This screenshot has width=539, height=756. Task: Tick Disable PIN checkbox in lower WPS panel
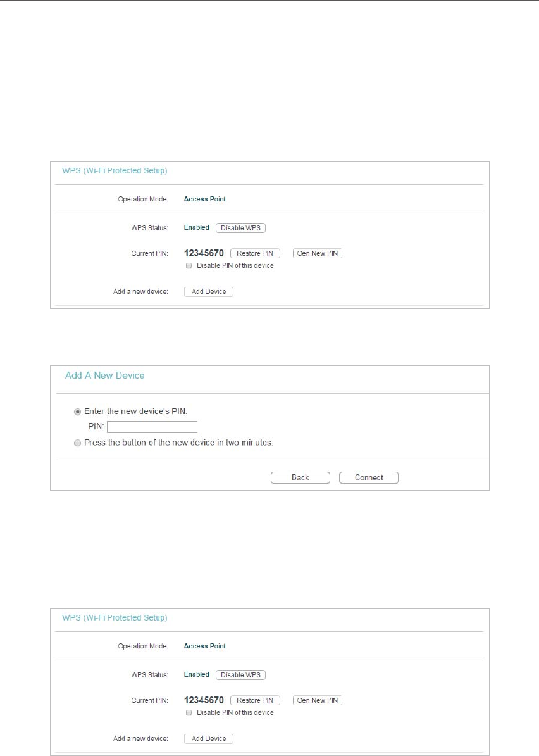click(x=189, y=712)
